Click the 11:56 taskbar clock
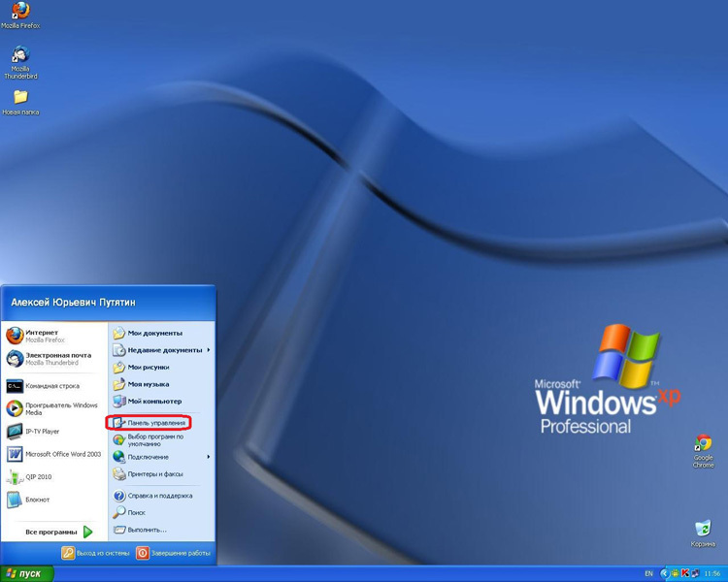 coord(712,574)
